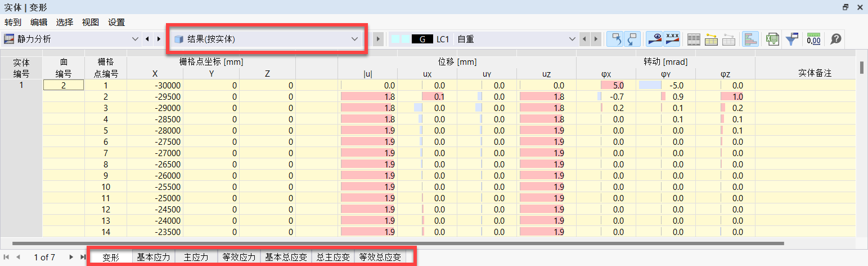Viewport: 868px width, 266px height.
Task: Click the |u| displacement column header
Action: 367,73
